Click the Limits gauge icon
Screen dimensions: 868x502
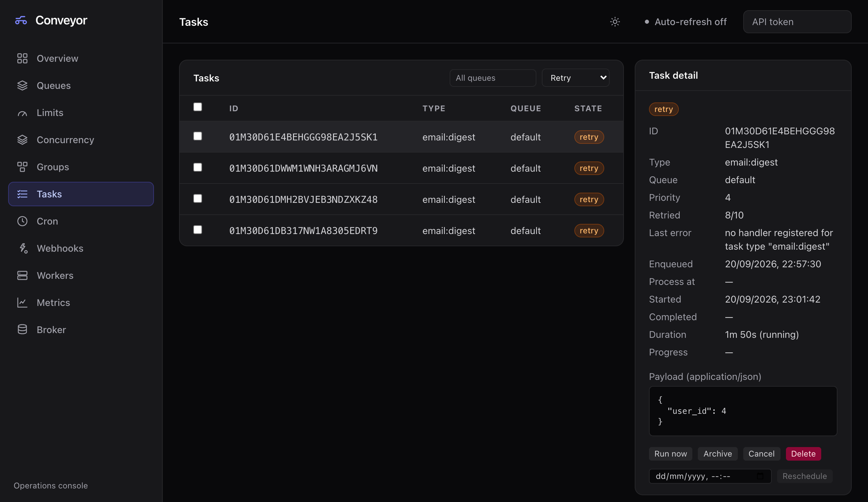coord(22,113)
